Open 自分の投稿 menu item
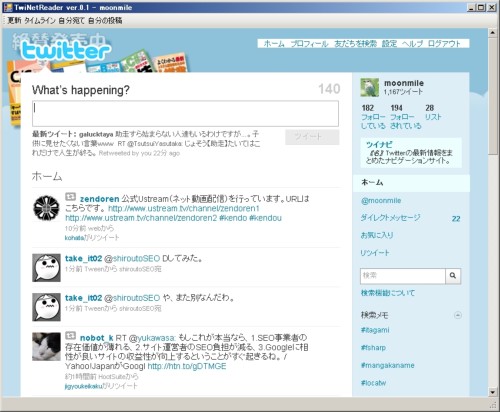Screen dimensions: 500x412 pyautogui.click(x=105, y=21)
